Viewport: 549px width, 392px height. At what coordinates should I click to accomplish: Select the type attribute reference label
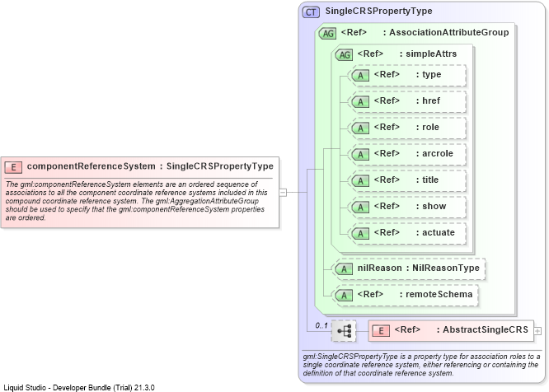tap(407, 74)
